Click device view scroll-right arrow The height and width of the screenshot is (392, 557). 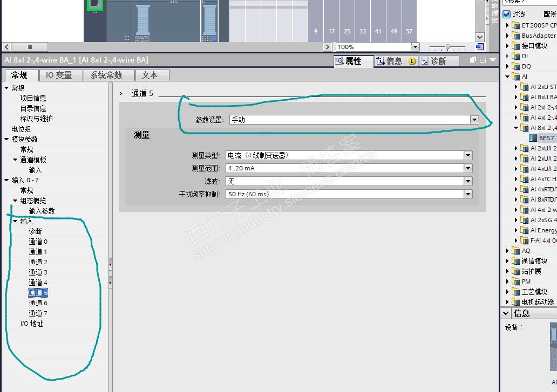328,47
